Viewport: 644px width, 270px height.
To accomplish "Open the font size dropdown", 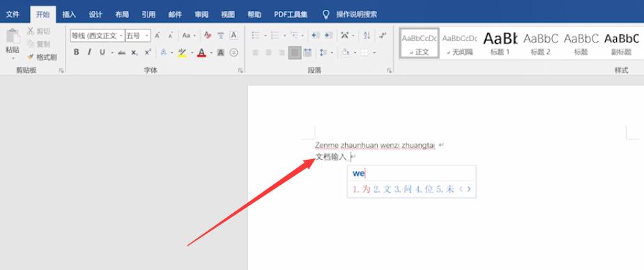I will (x=138, y=36).
